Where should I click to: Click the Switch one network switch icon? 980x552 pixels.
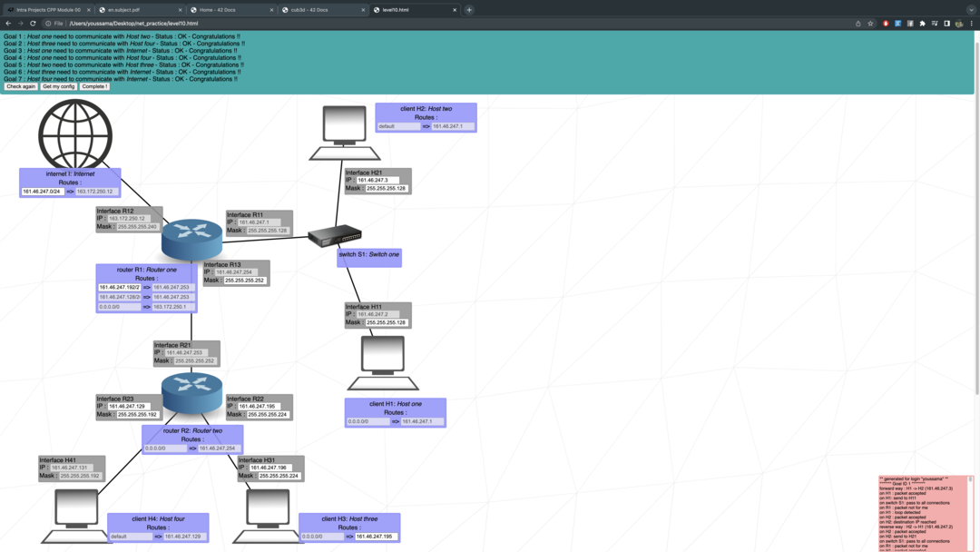(334, 236)
